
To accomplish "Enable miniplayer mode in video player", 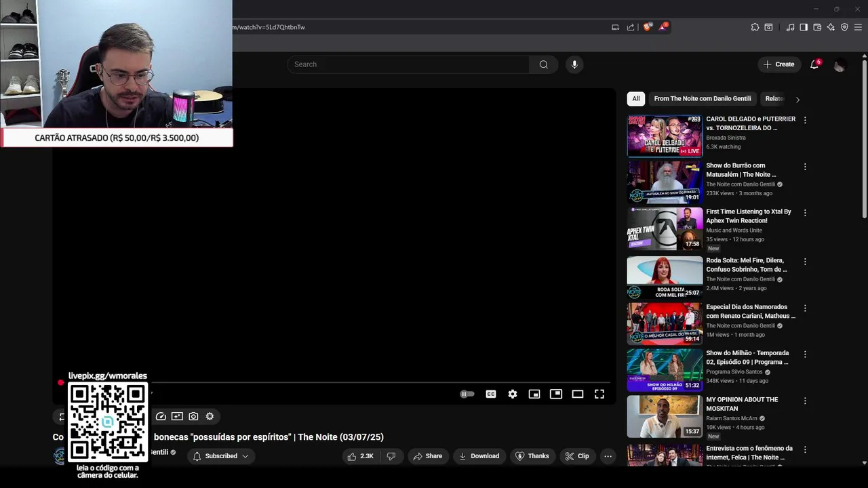I will point(534,394).
